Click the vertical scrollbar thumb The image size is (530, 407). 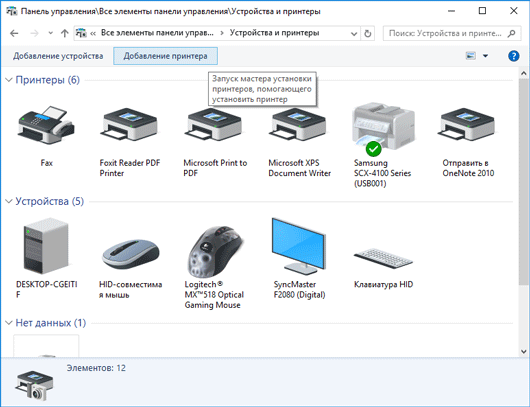(524, 181)
